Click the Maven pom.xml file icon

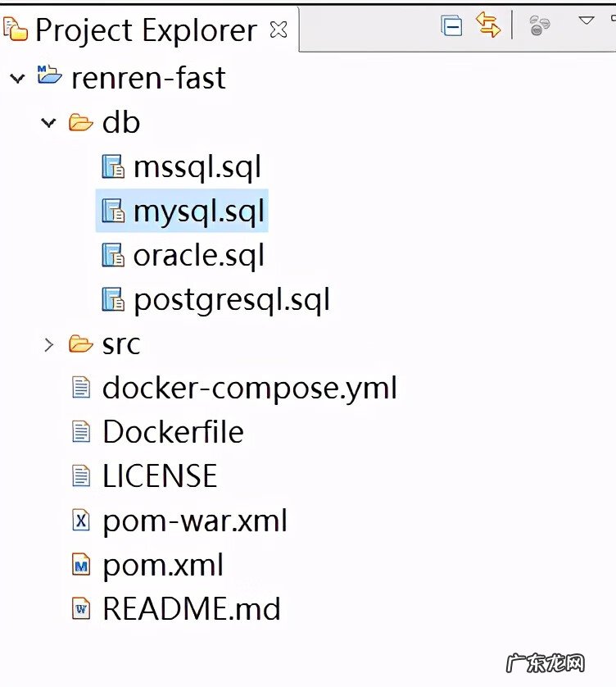pyautogui.click(x=81, y=565)
